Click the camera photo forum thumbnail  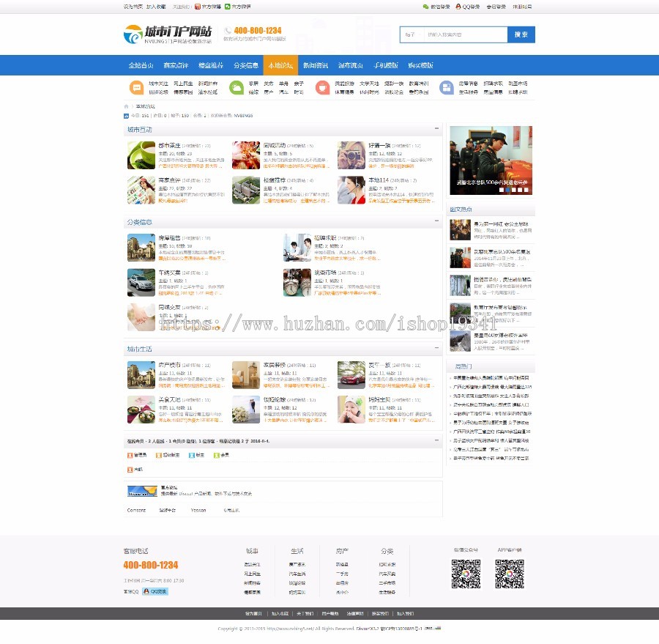click(x=351, y=155)
